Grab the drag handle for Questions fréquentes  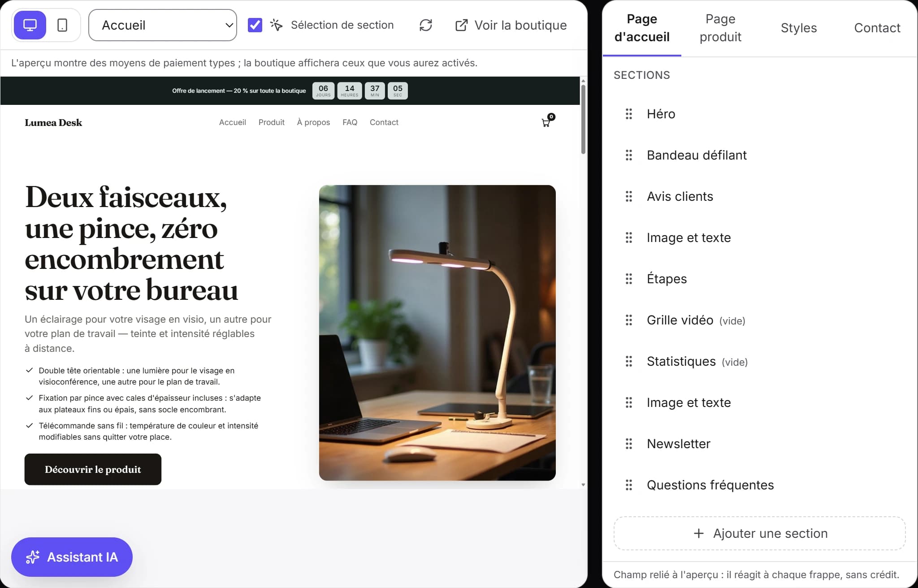pos(629,485)
